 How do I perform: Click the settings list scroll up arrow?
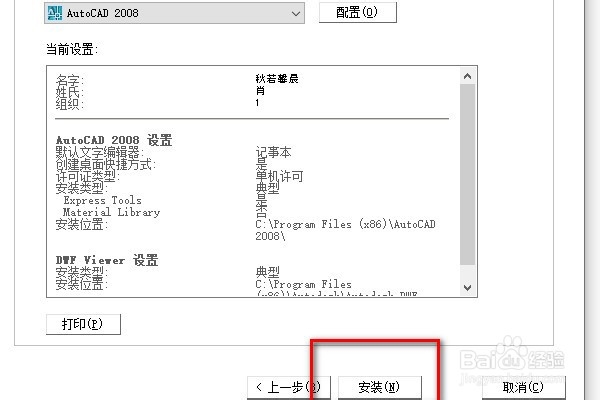click(467, 76)
